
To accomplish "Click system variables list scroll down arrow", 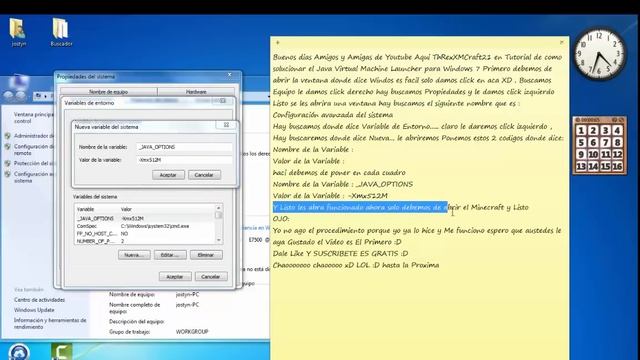I will click(x=218, y=240).
